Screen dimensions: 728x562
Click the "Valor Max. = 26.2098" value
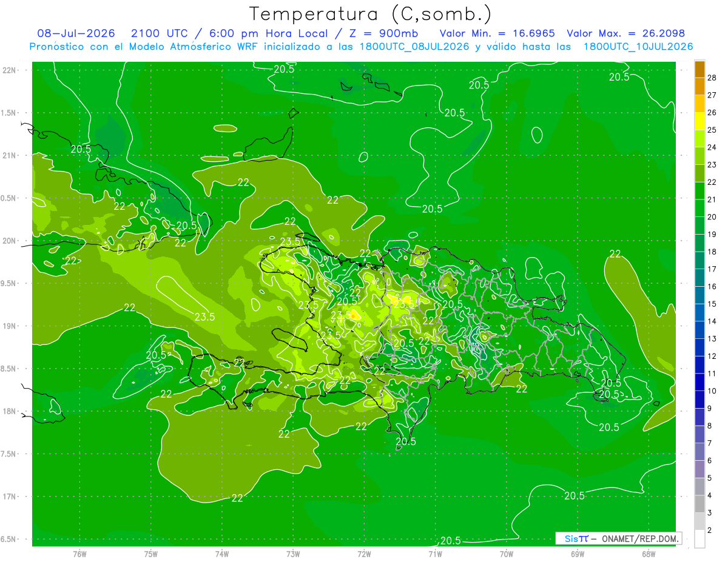pyautogui.click(x=625, y=33)
